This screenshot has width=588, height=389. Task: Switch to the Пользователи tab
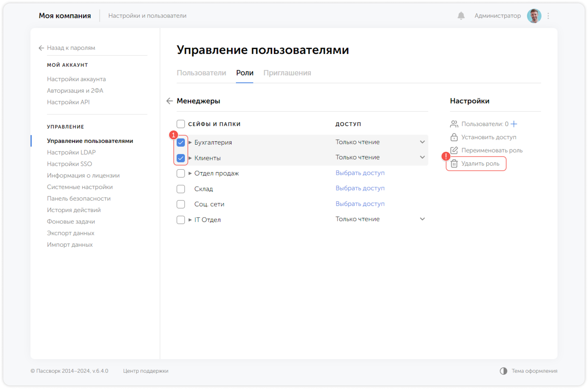pyautogui.click(x=202, y=73)
